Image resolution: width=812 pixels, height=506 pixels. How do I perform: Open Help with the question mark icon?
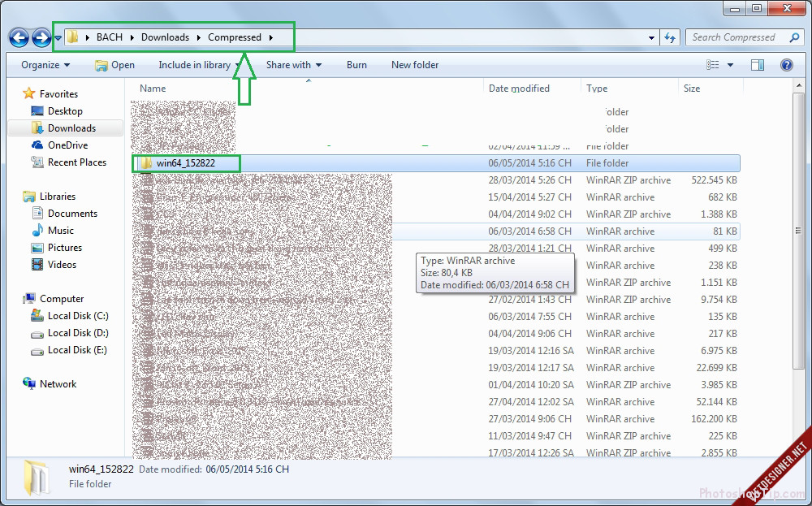pyautogui.click(x=787, y=65)
